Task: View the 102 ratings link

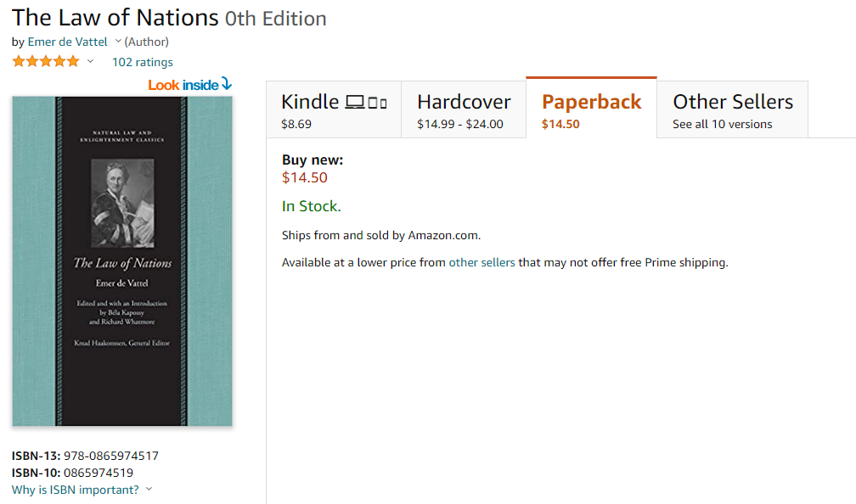Action: (x=142, y=62)
